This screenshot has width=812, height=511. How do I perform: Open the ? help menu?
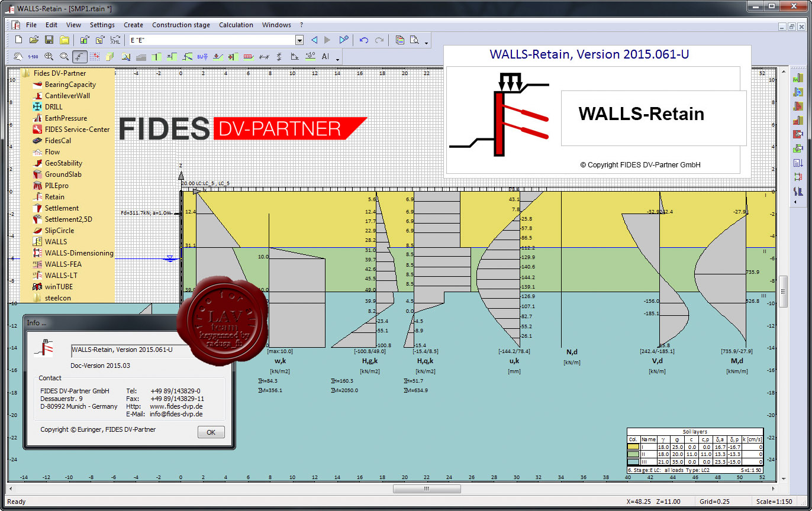pyautogui.click(x=301, y=25)
